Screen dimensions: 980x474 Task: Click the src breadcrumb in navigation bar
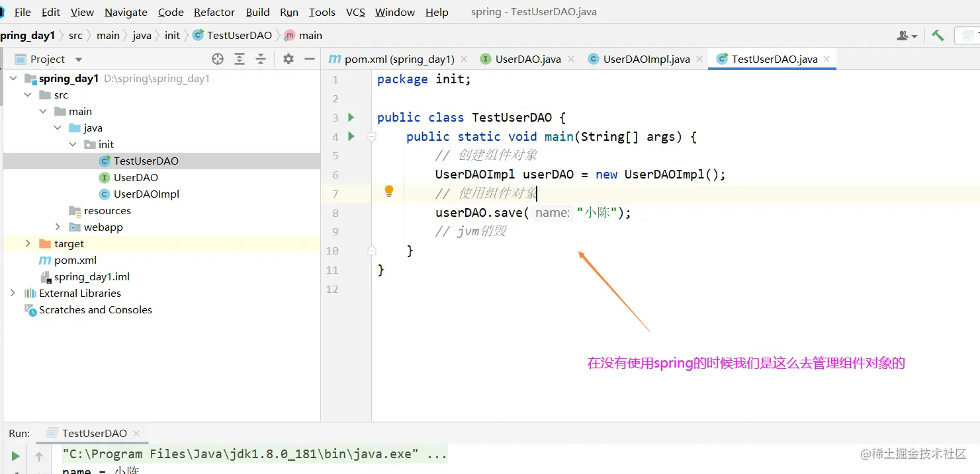[75, 35]
